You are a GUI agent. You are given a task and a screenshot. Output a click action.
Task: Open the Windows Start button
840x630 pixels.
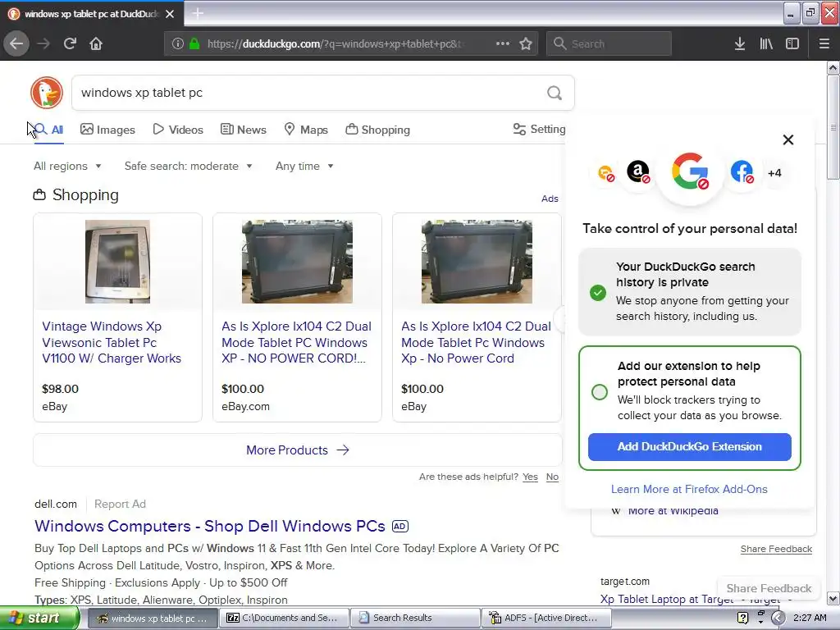39,619
